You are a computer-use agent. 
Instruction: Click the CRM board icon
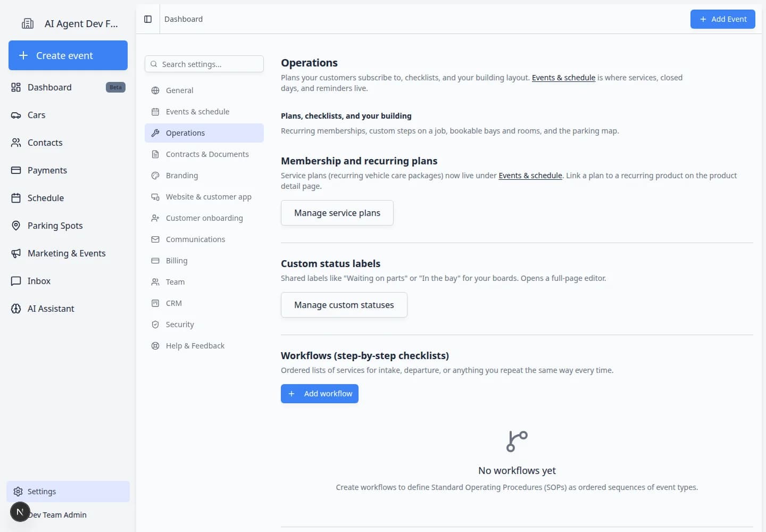[155, 303]
